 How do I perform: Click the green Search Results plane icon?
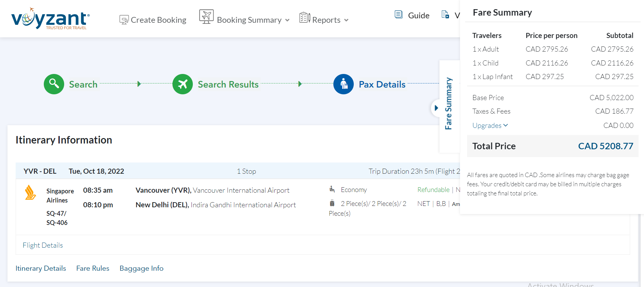183,84
